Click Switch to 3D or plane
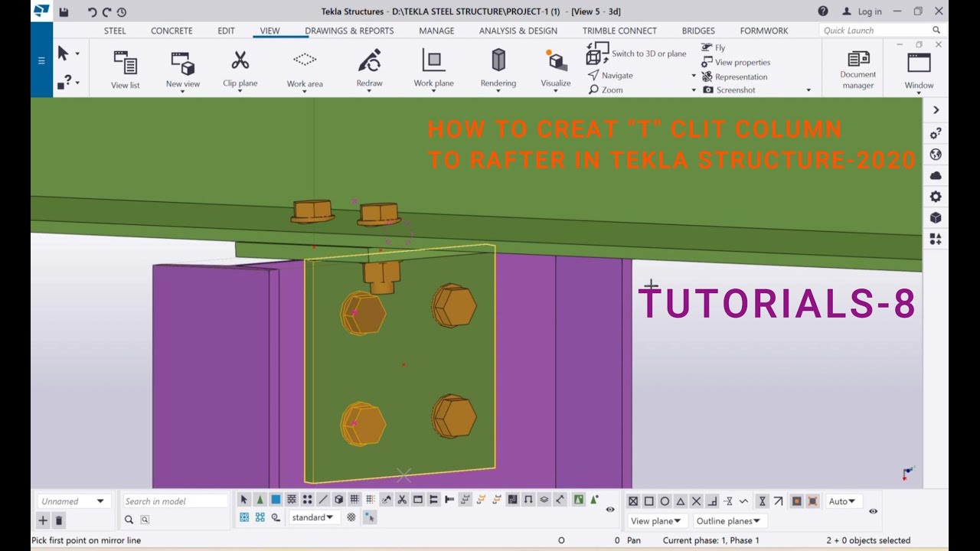980x551 pixels. (636, 54)
